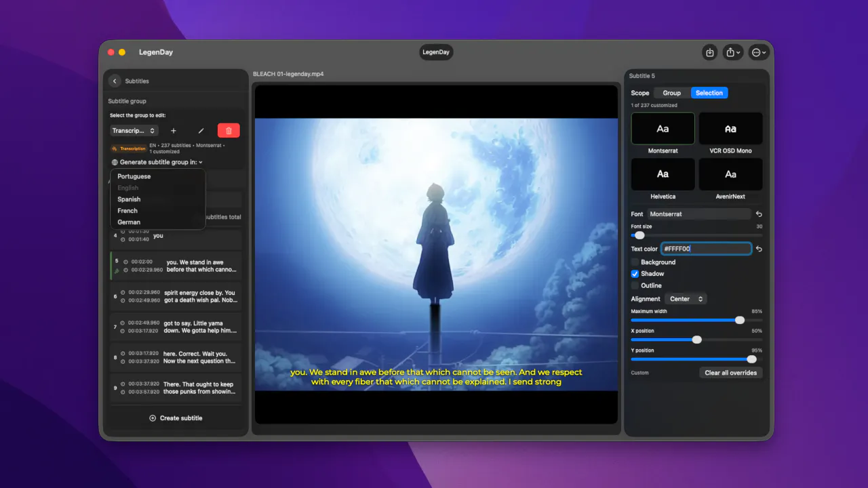Go back using the Subtitles back arrow
Viewport: 868px width, 488px height.
click(x=115, y=81)
